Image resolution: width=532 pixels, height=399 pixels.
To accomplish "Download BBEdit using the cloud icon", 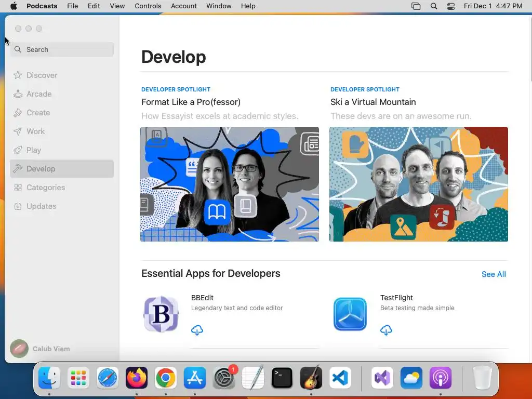I will click(x=197, y=330).
